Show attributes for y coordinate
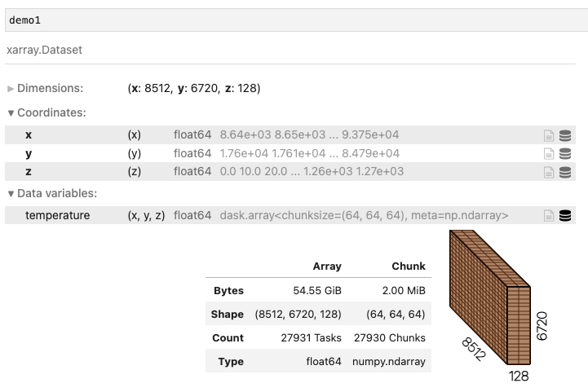This screenshot has height=392, width=588. (x=549, y=153)
